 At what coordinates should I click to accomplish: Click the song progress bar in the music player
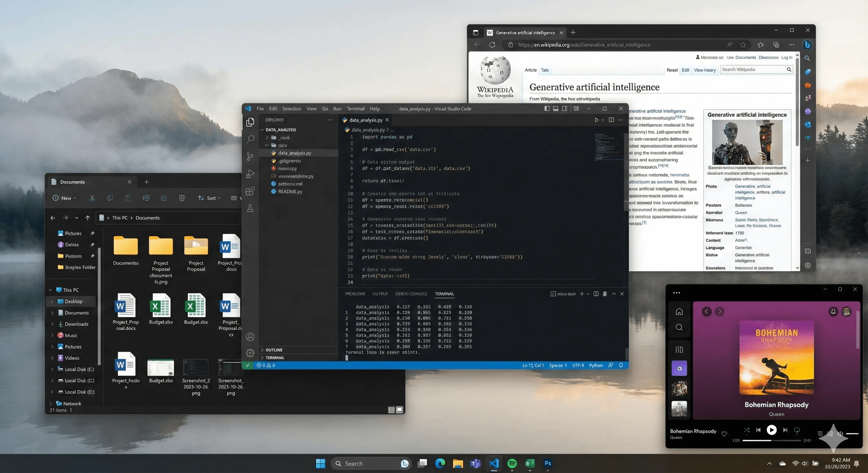coord(771,440)
